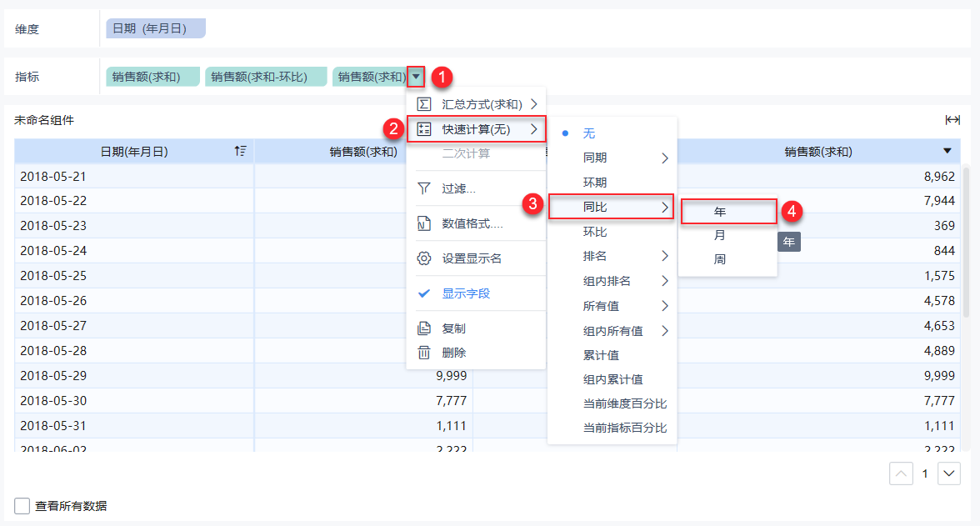
Task: Click the 复制 copy icon
Action: (424, 328)
